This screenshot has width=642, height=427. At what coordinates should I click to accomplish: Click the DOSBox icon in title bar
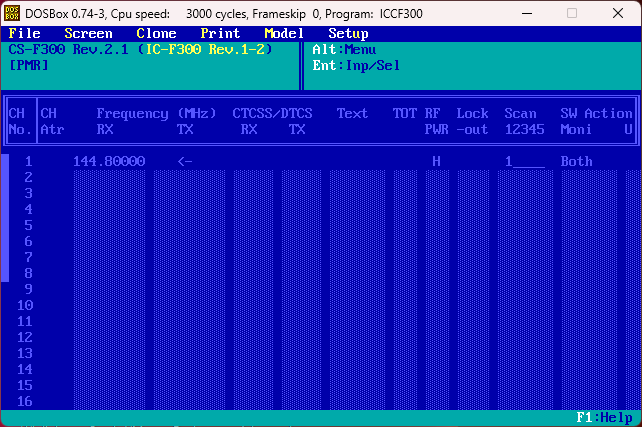(x=12, y=14)
